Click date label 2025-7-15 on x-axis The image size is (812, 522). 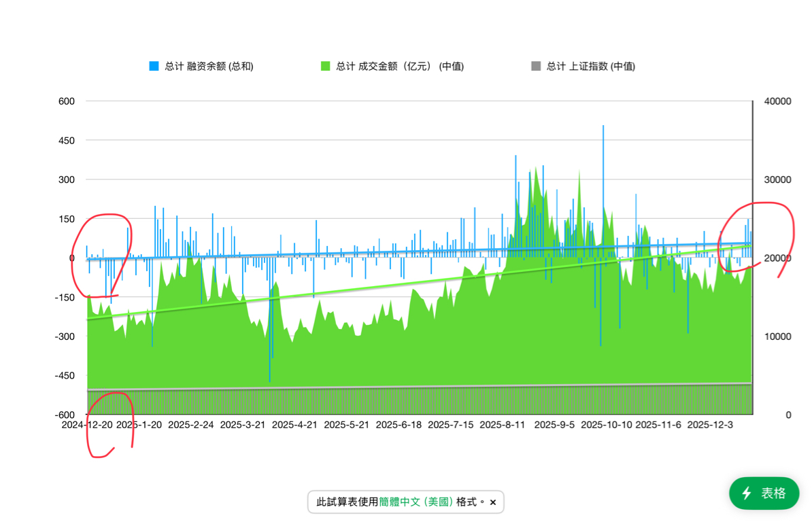[x=450, y=425]
